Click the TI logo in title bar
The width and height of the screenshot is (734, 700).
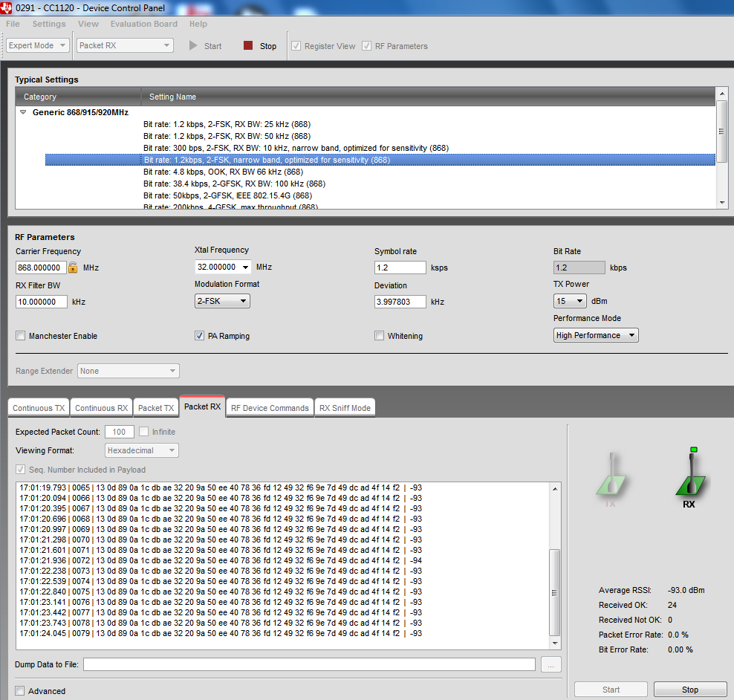tap(6, 7)
